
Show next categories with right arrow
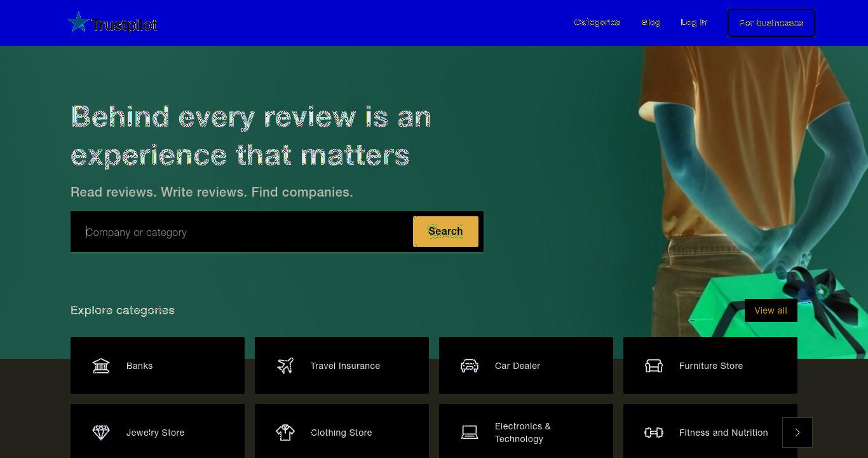click(x=797, y=433)
